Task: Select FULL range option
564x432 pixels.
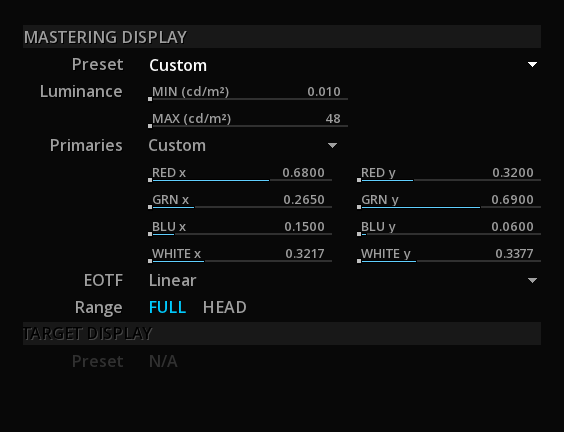Action: (x=167, y=308)
